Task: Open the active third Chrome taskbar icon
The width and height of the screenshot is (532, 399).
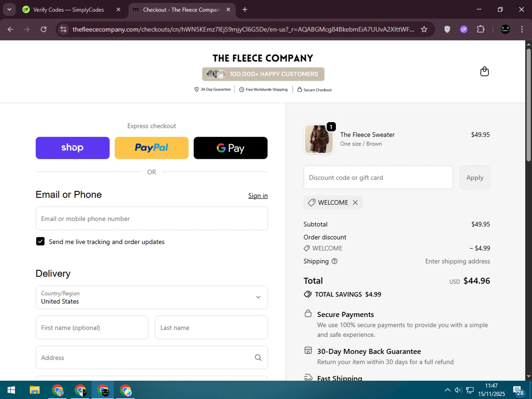Action: pos(103,390)
